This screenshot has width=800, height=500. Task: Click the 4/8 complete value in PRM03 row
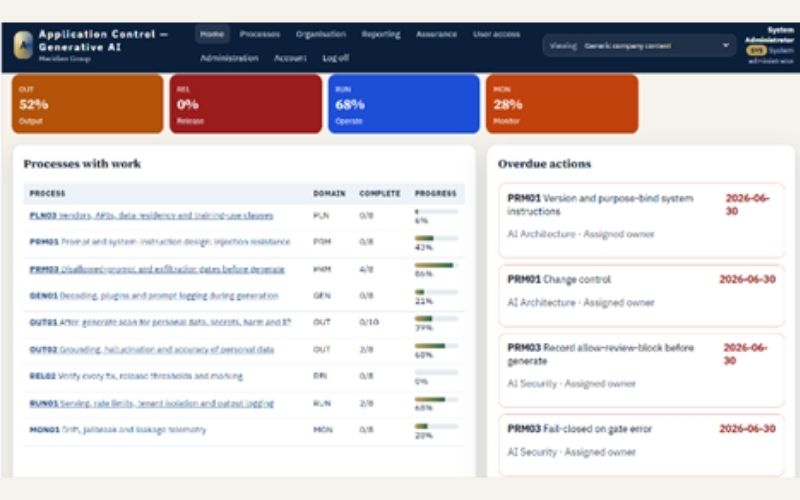pyautogui.click(x=366, y=269)
